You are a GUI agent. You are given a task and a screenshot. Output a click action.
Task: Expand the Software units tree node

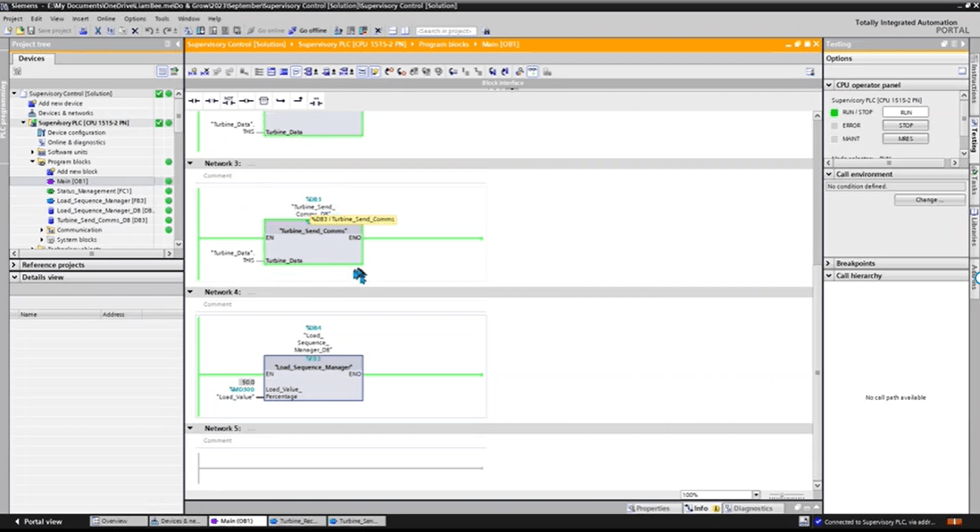pyautogui.click(x=32, y=152)
